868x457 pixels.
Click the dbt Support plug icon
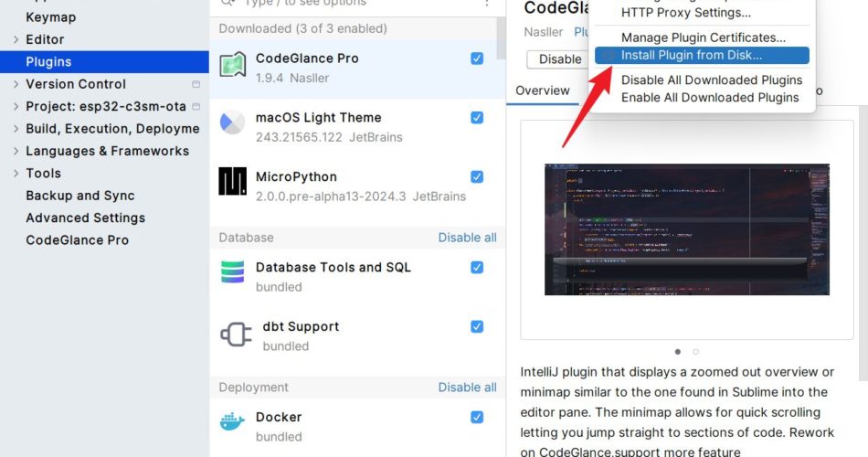236,335
